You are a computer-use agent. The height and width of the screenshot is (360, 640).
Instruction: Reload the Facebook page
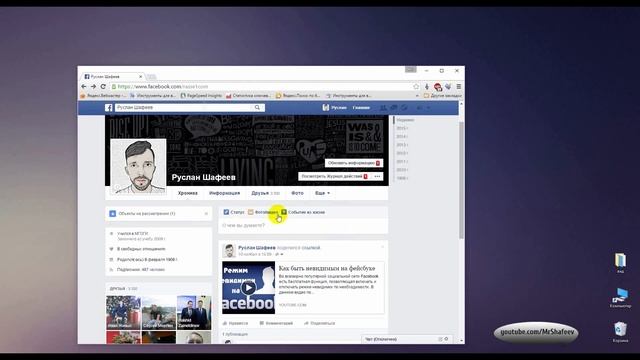coord(103,87)
